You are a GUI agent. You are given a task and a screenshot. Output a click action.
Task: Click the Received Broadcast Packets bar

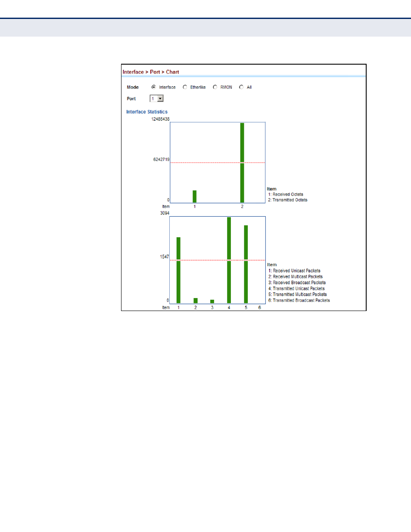pyautogui.click(x=212, y=302)
